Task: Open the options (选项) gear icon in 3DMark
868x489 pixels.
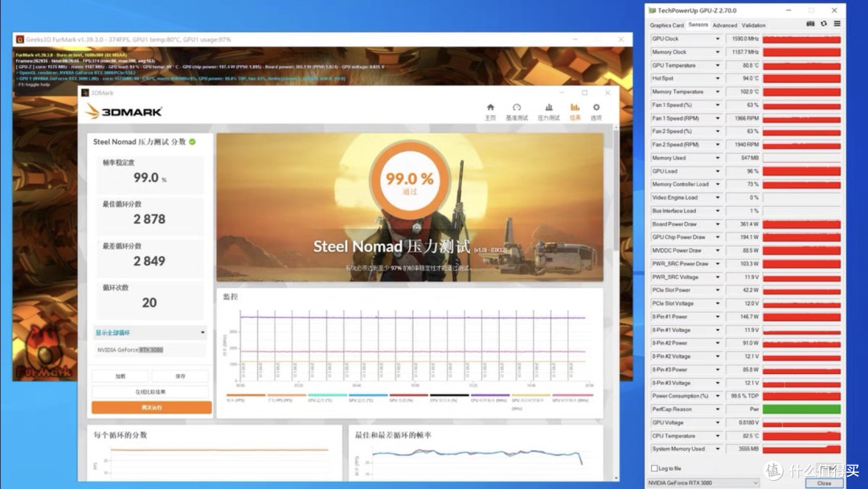Action: 596,108
